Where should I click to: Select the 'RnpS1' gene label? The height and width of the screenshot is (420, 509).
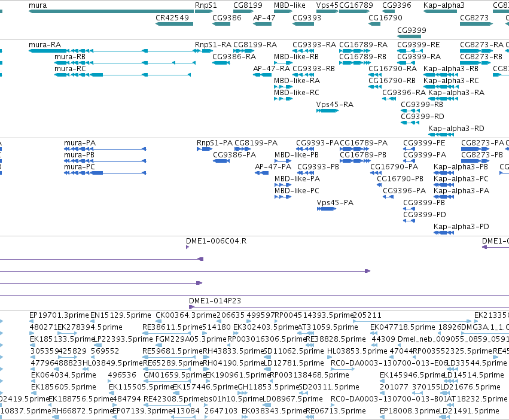(206, 5)
